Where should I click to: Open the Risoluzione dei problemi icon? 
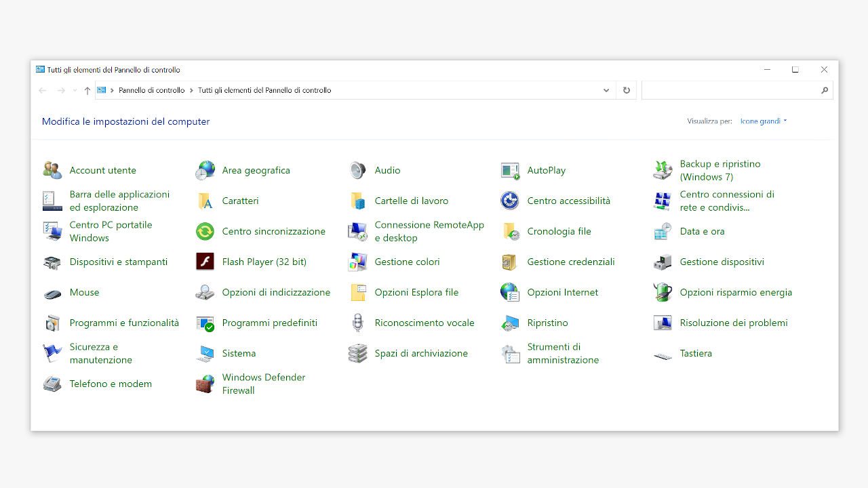pyautogui.click(x=663, y=323)
